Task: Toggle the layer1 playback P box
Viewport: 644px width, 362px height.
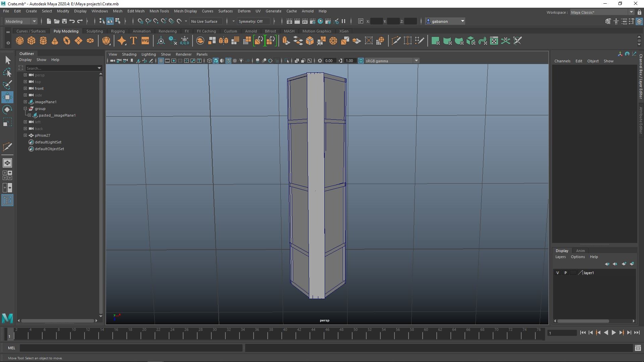Action: [566, 273]
